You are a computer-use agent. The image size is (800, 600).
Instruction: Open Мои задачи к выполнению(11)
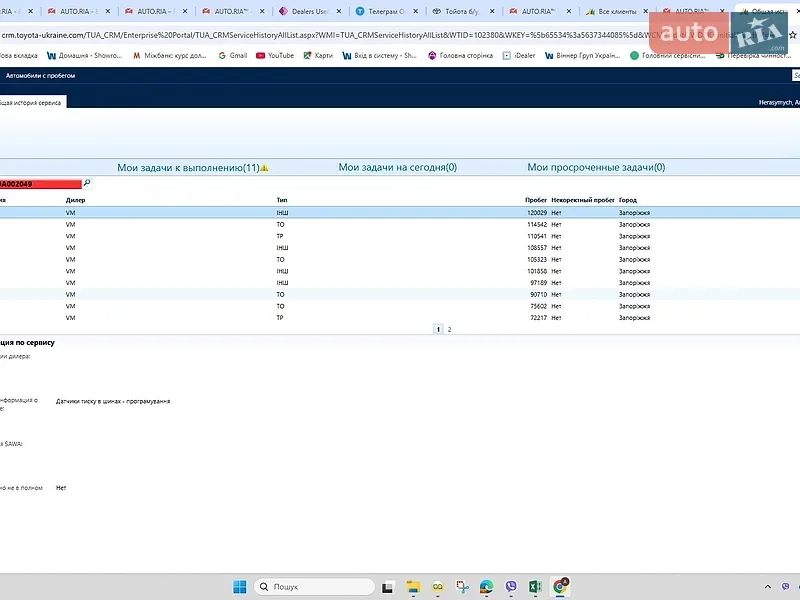[188, 167]
